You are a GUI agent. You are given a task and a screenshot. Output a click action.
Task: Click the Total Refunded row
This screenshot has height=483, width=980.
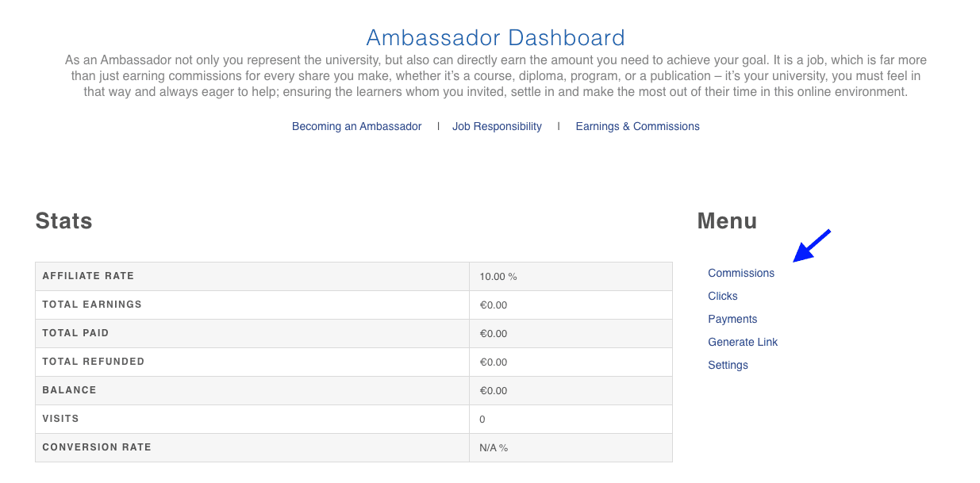tap(353, 362)
